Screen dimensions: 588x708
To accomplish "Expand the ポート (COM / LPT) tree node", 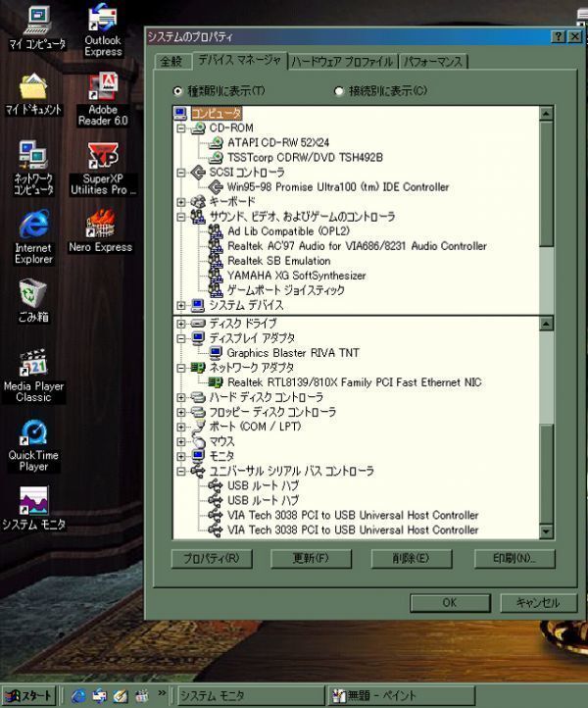I will pos(181,427).
